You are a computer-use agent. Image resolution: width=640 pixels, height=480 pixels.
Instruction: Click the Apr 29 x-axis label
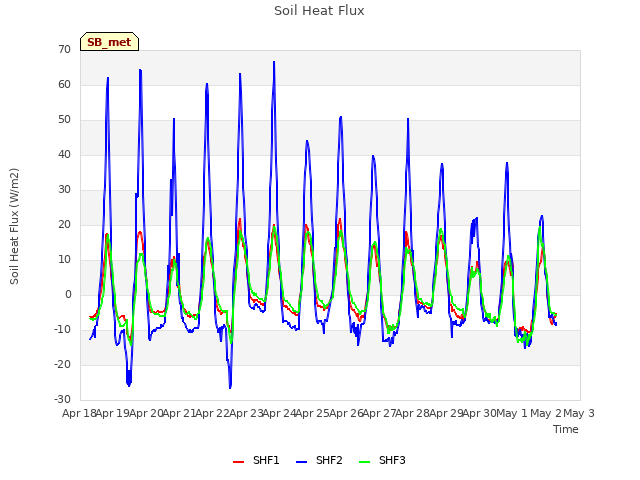click(446, 413)
